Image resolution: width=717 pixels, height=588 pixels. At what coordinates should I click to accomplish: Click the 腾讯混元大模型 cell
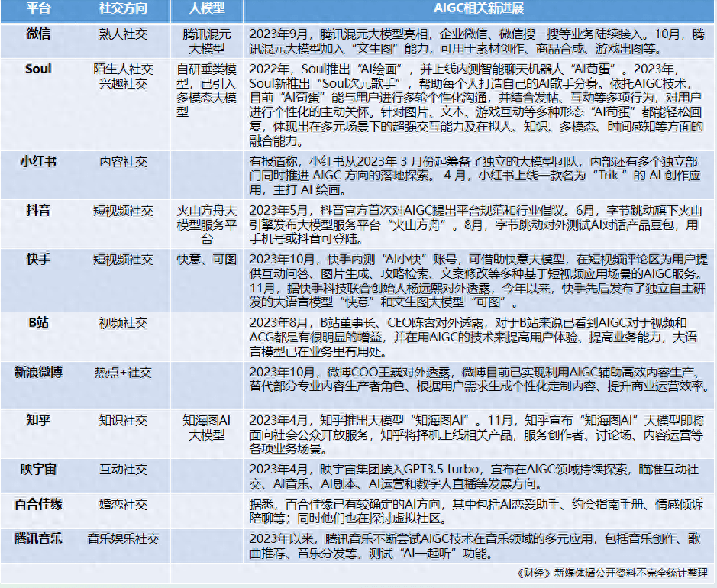coord(207,41)
